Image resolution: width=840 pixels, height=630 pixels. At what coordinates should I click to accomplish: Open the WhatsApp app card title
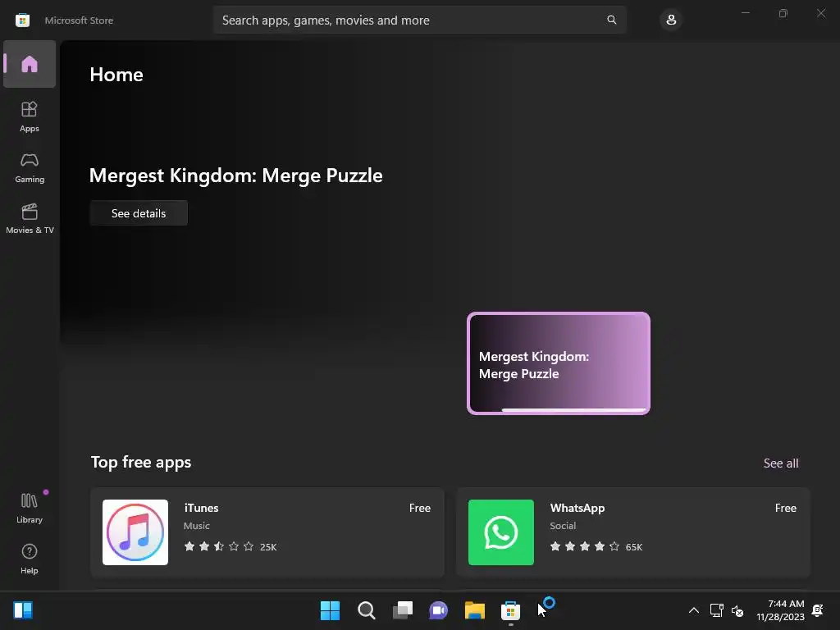[x=577, y=508]
